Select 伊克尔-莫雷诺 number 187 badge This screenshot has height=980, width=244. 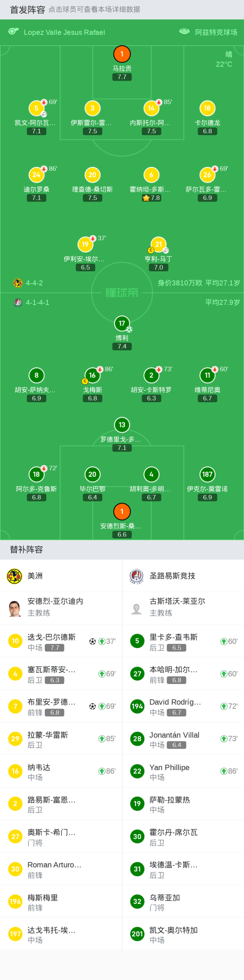pos(207,474)
